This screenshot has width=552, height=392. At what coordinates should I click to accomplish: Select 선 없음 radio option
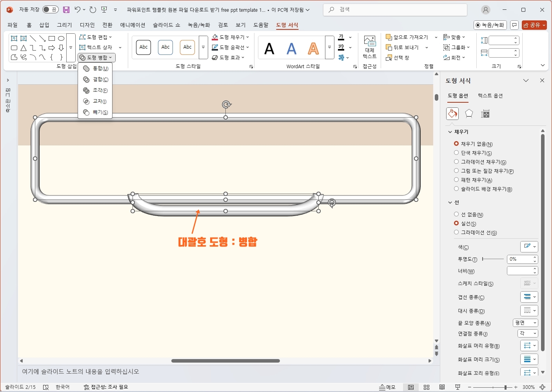[468, 214]
